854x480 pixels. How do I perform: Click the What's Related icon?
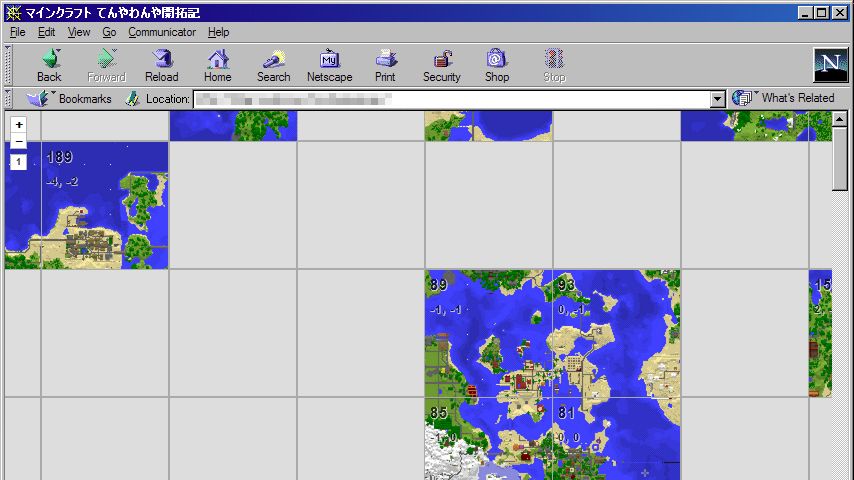click(x=742, y=98)
